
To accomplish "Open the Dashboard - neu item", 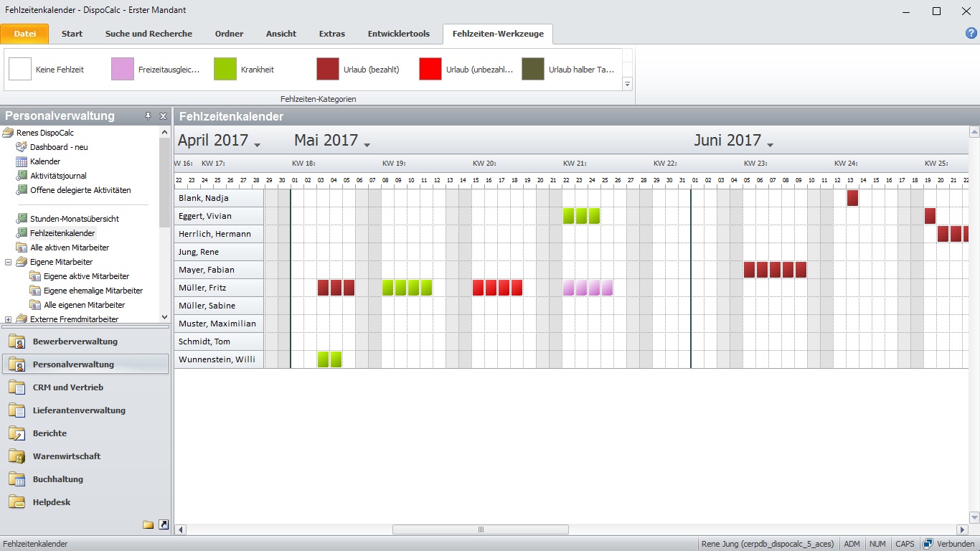I will (x=58, y=147).
